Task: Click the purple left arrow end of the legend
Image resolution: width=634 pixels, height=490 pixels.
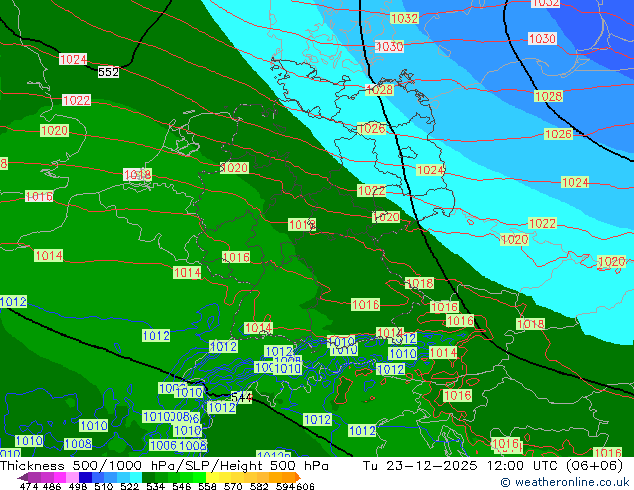Action: pos(22,477)
